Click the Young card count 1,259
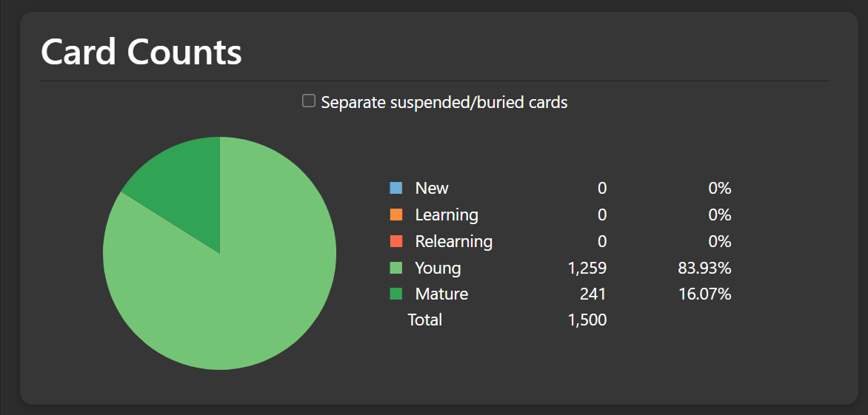Image resolution: width=868 pixels, height=415 pixels. click(587, 269)
